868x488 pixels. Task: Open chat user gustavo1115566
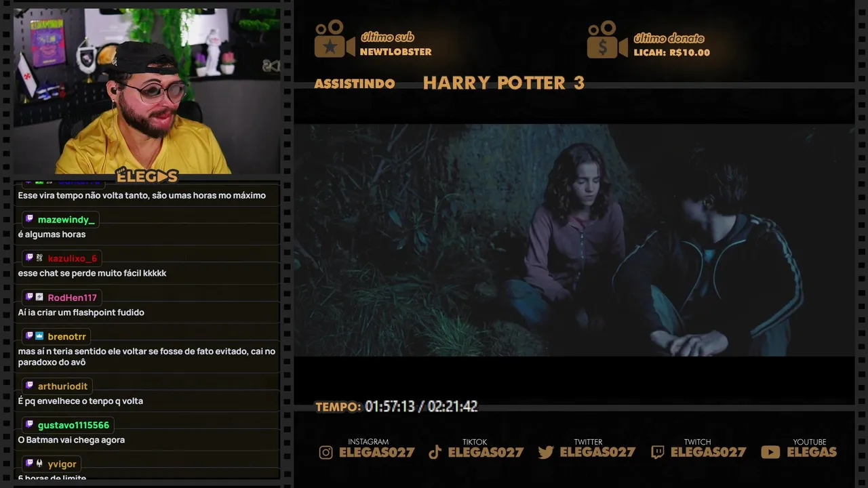(73, 425)
